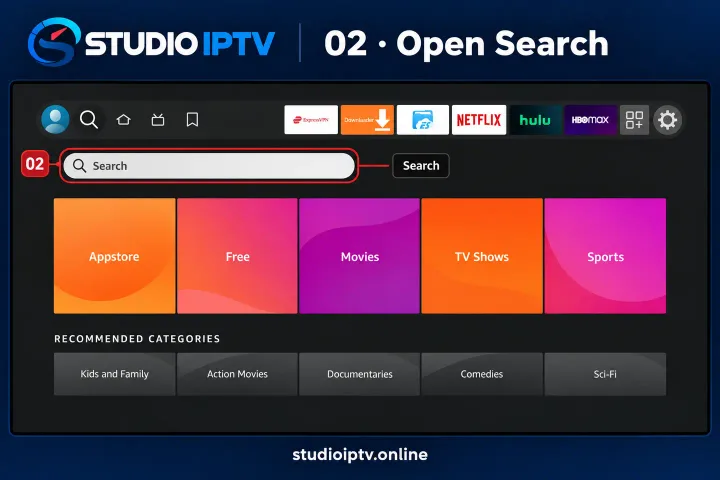Click the studioiptv.online text
The height and width of the screenshot is (480, 720).
tap(360, 454)
